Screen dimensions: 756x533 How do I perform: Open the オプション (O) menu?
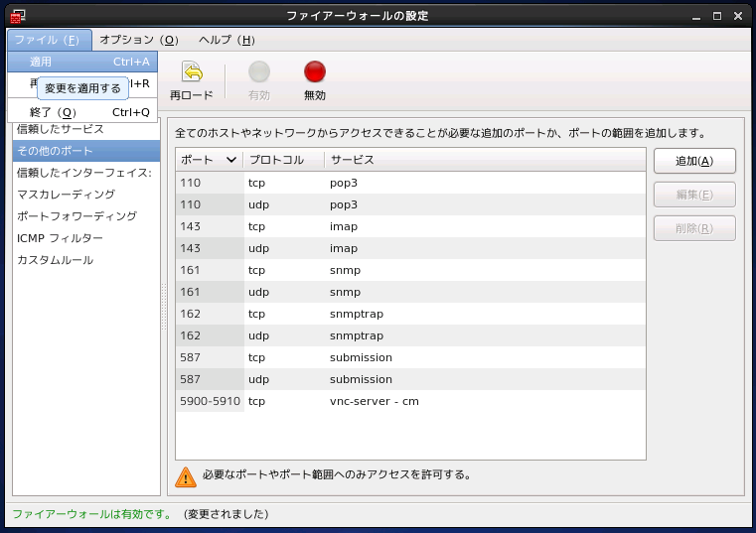pyautogui.click(x=139, y=40)
